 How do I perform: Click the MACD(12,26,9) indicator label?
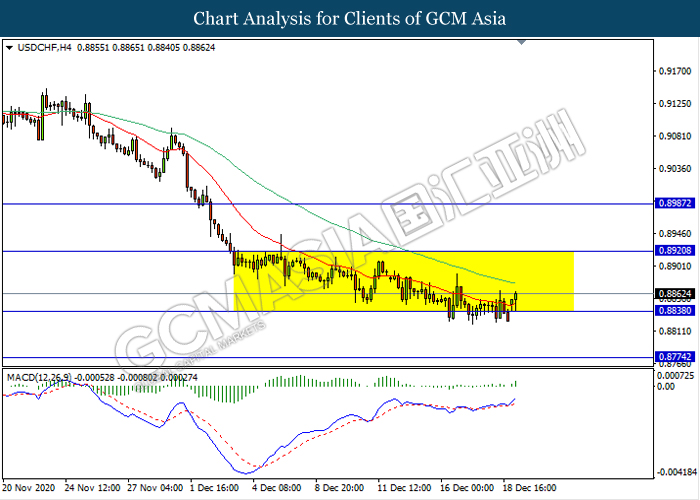tap(39, 378)
